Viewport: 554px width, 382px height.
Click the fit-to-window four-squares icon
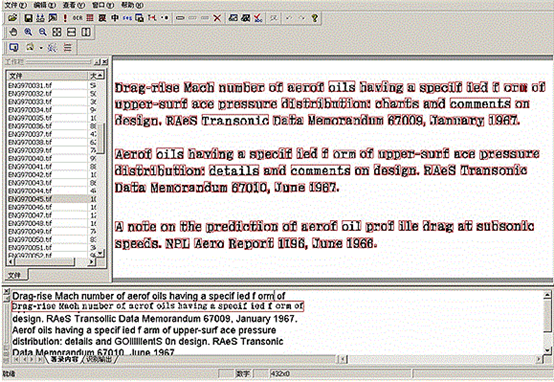coord(57,32)
